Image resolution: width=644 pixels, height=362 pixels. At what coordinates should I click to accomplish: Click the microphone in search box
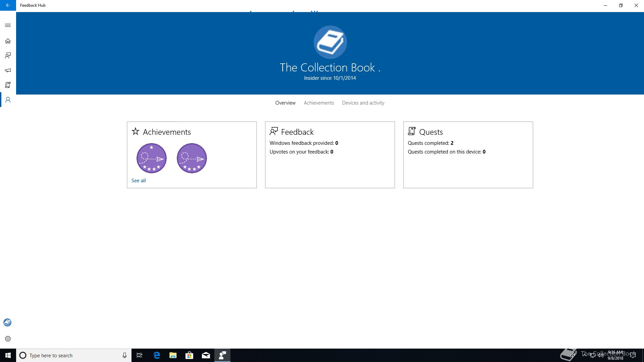pyautogui.click(x=124, y=355)
